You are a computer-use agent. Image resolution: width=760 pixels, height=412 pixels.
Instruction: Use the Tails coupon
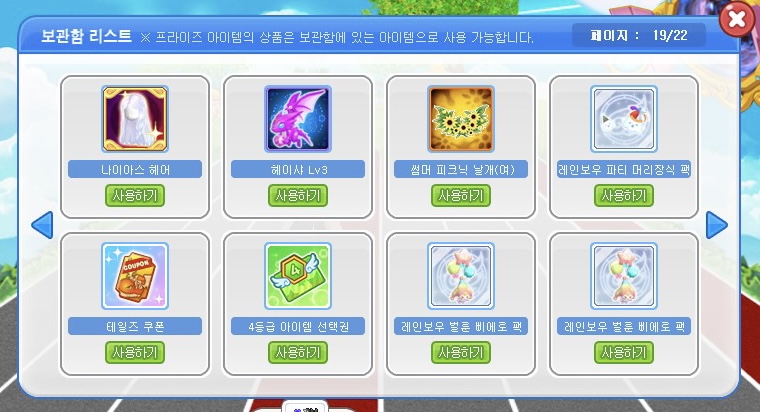135,352
